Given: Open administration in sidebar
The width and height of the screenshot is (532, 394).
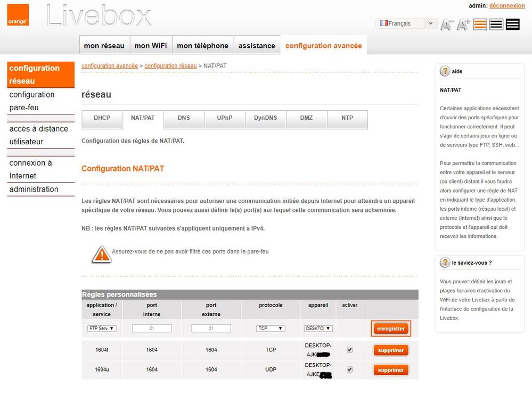Looking at the screenshot, I should (x=40, y=190).
